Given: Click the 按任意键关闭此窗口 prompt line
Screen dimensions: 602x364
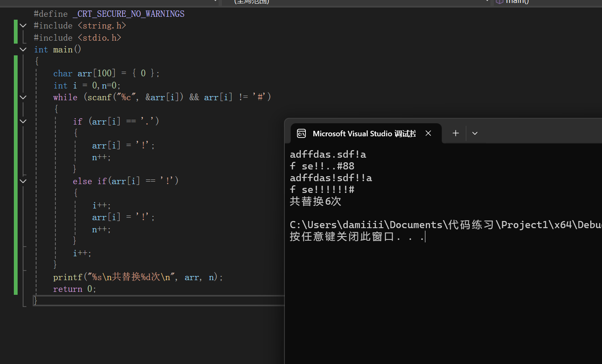Looking at the screenshot, I should click(357, 237).
